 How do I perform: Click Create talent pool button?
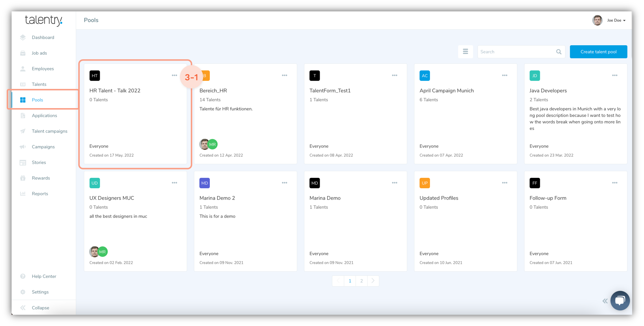pyautogui.click(x=598, y=52)
